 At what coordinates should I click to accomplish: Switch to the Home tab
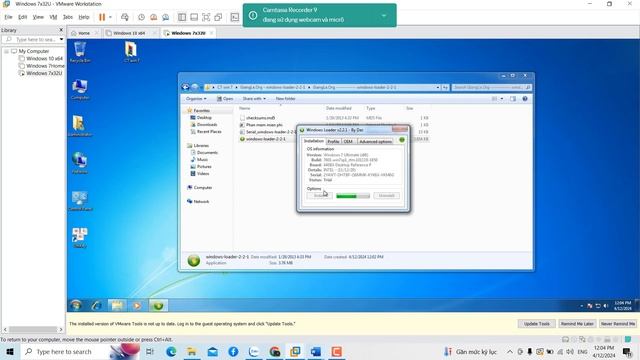coord(84,33)
